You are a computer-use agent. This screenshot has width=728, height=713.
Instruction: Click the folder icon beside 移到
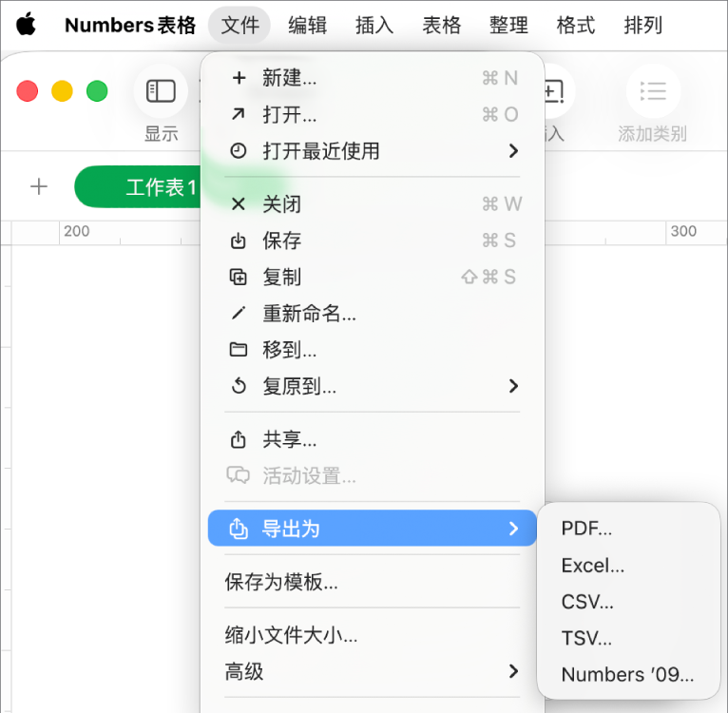click(x=239, y=349)
